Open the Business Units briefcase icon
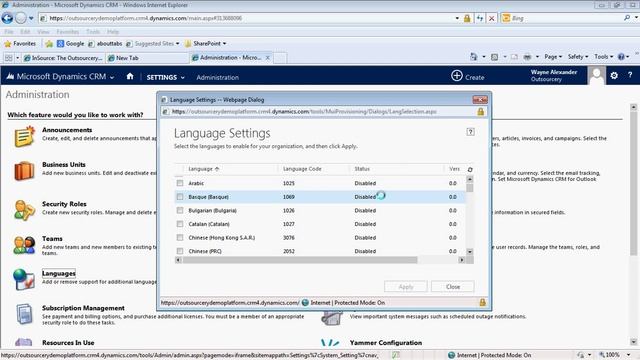This screenshot has width=640, height=360. (24, 171)
